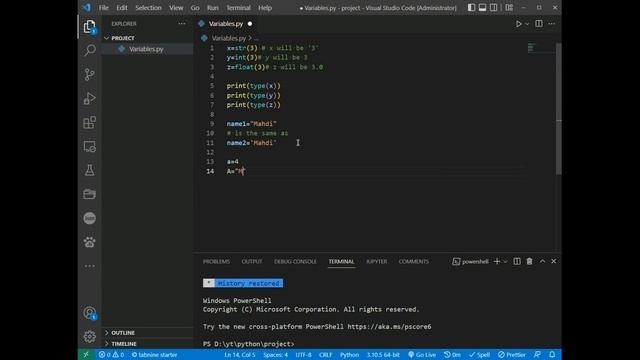Open Remote Explorer icon in activity bar
Viewport: 640px width, 360px height.
pyautogui.click(x=89, y=146)
